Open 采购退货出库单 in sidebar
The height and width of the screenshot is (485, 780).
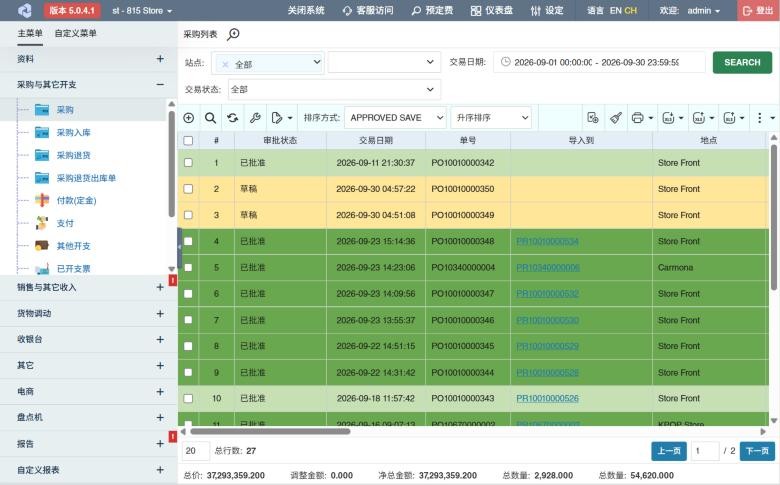click(x=86, y=178)
